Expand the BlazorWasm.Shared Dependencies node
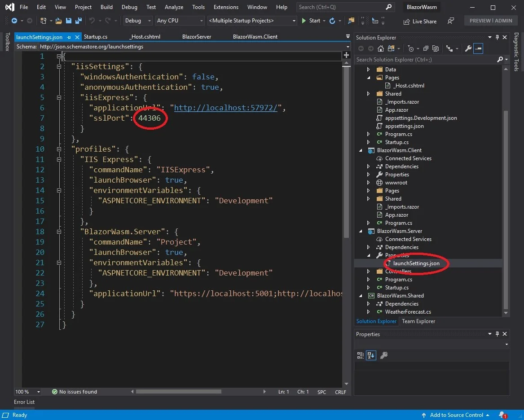The image size is (524, 420). point(368,304)
